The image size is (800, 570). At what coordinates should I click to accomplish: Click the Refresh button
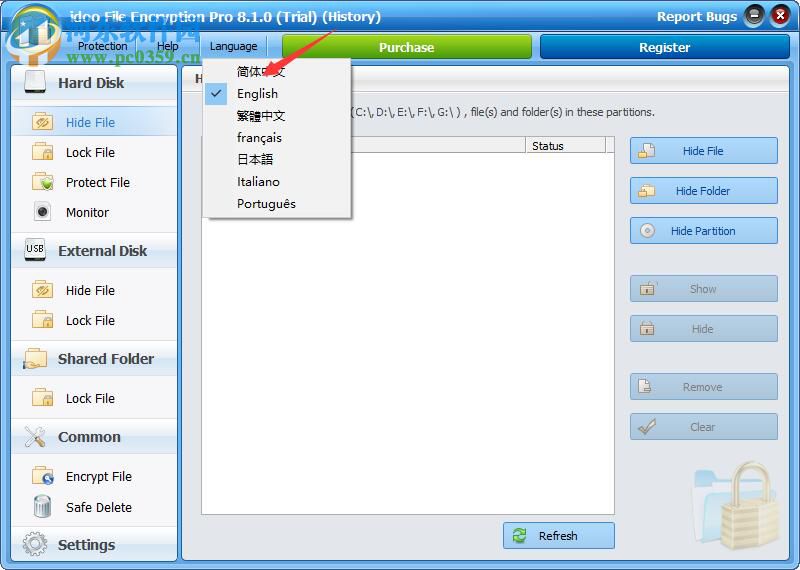click(559, 535)
